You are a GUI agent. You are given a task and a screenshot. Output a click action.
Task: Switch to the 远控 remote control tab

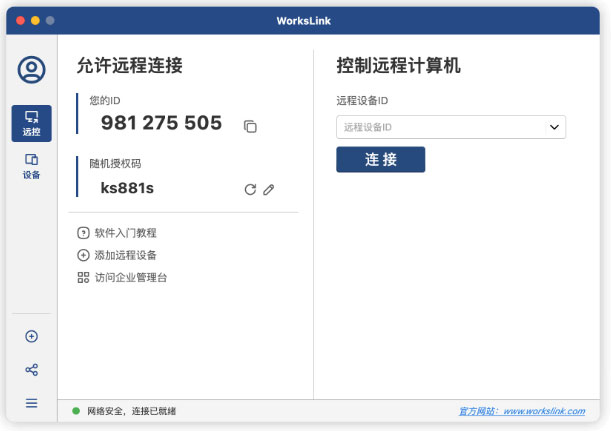coord(32,123)
